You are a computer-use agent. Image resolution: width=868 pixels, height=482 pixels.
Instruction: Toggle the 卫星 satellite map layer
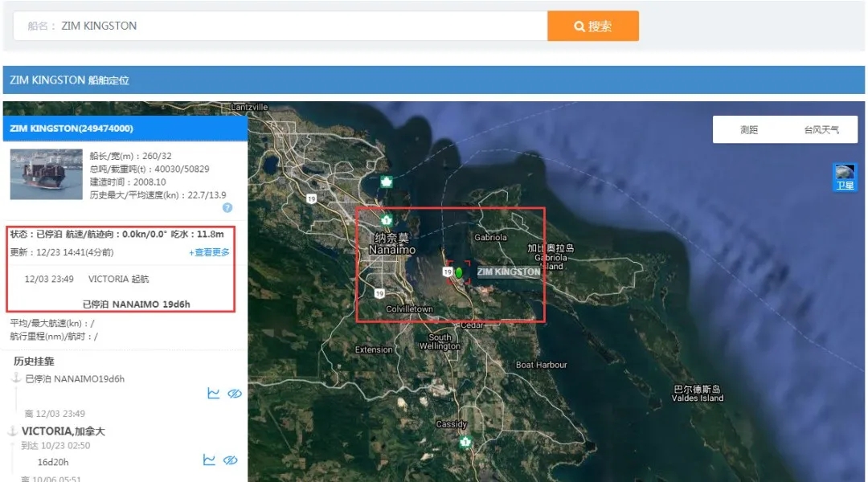click(x=845, y=178)
